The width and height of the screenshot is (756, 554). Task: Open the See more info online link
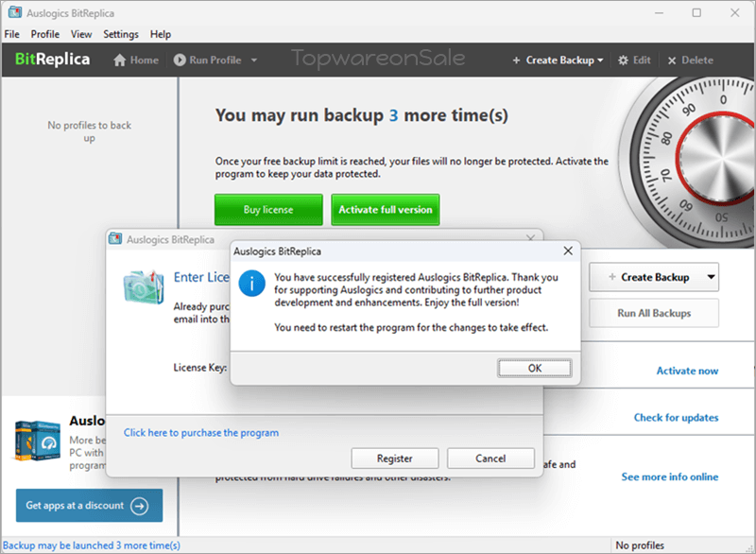670,476
